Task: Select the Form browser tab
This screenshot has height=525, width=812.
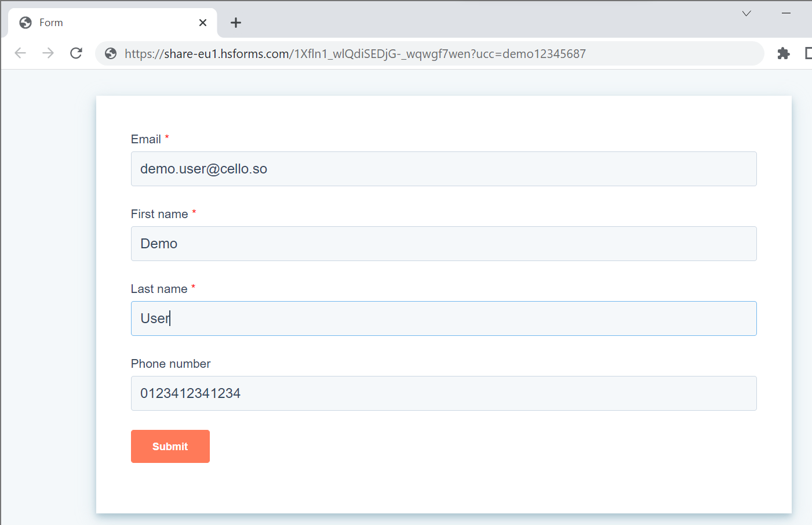Action: tap(112, 23)
